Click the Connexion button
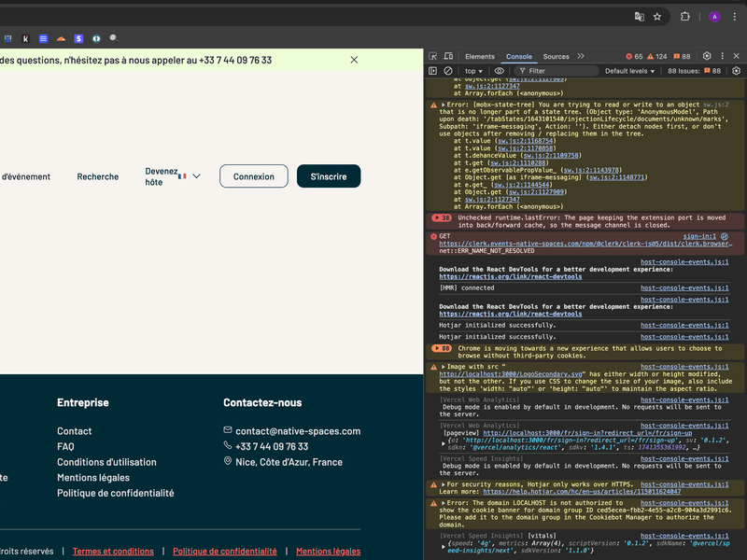 pyautogui.click(x=254, y=176)
